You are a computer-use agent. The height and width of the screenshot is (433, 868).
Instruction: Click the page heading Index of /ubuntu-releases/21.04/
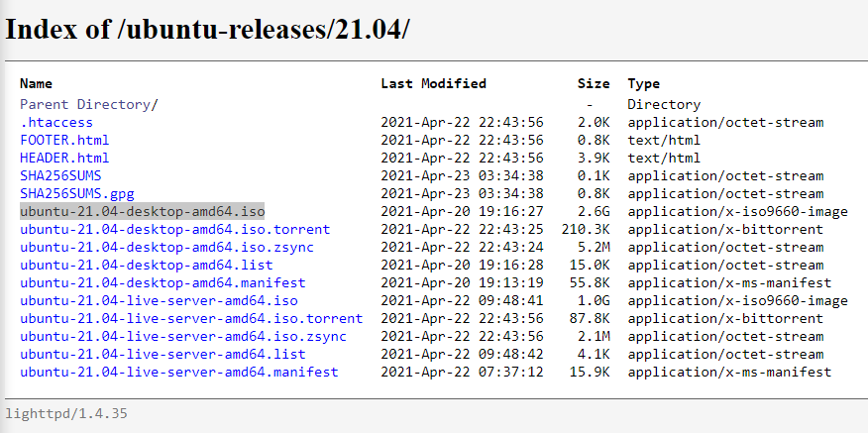pyautogui.click(x=208, y=30)
